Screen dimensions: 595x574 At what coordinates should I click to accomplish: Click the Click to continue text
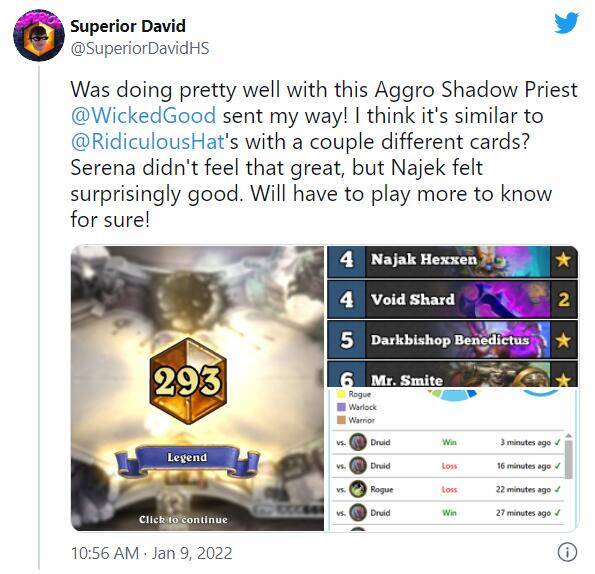point(183,519)
